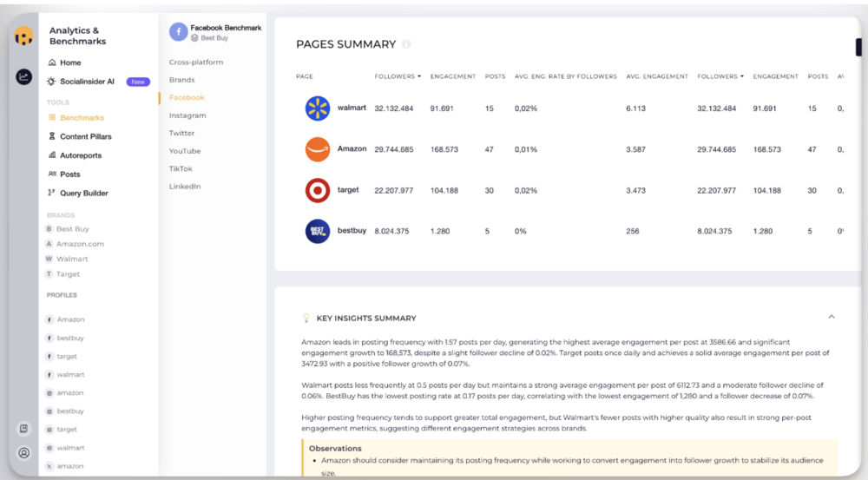This screenshot has height=480, width=868.
Task: Click Amazon engagement value 168.573
Action: (444, 149)
